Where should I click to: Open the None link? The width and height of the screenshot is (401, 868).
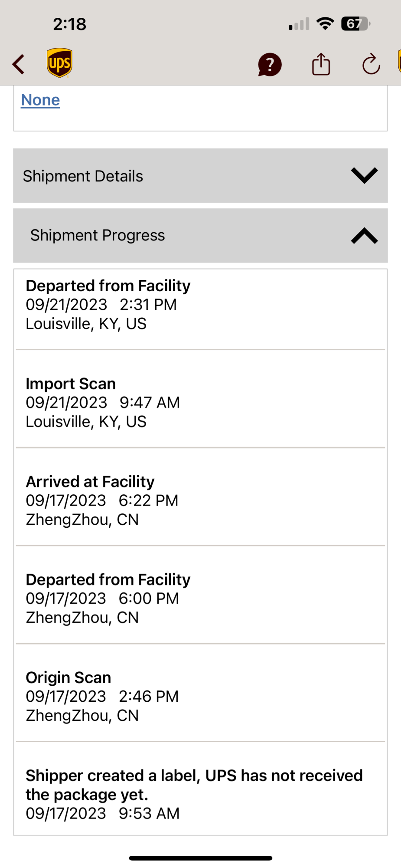[x=40, y=100]
